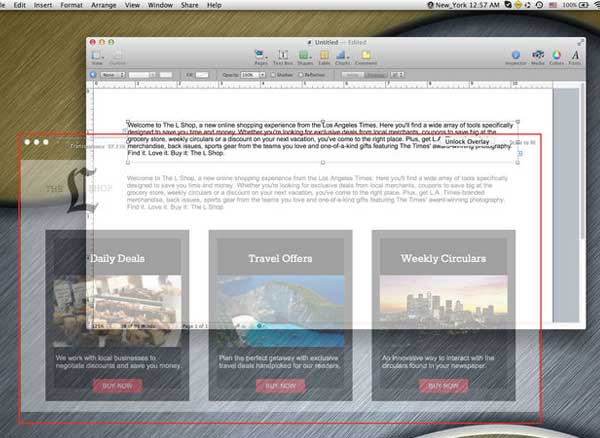Enable the Reflection checkbox
The height and width of the screenshot is (438, 600).
click(x=301, y=75)
